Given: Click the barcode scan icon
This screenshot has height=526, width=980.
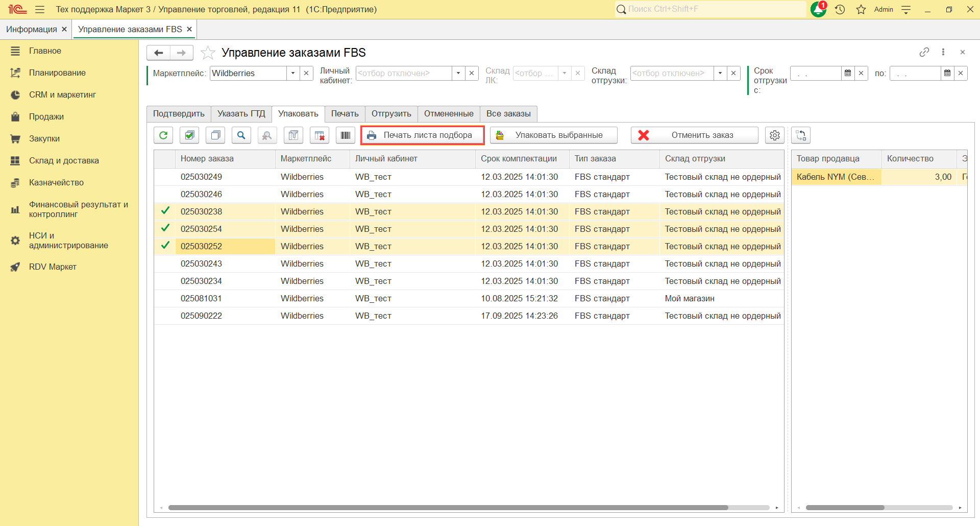Looking at the screenshot, I should coord(346,135).
